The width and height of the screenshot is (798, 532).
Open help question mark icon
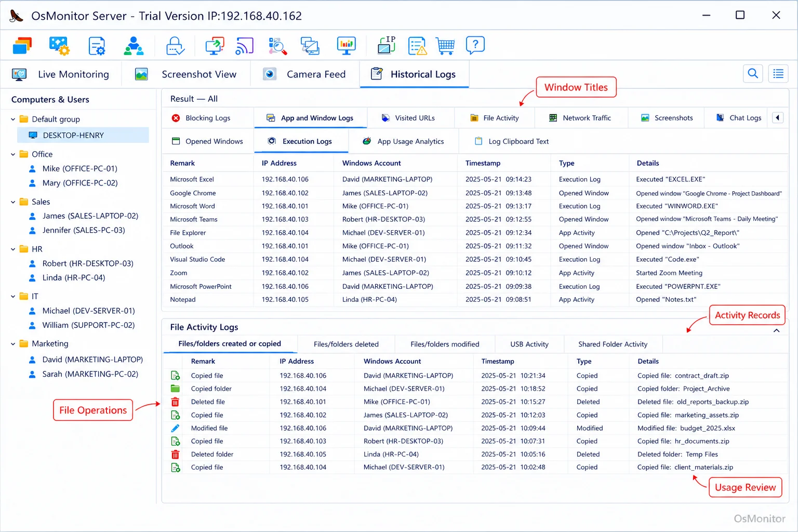(x=475, y=46)
